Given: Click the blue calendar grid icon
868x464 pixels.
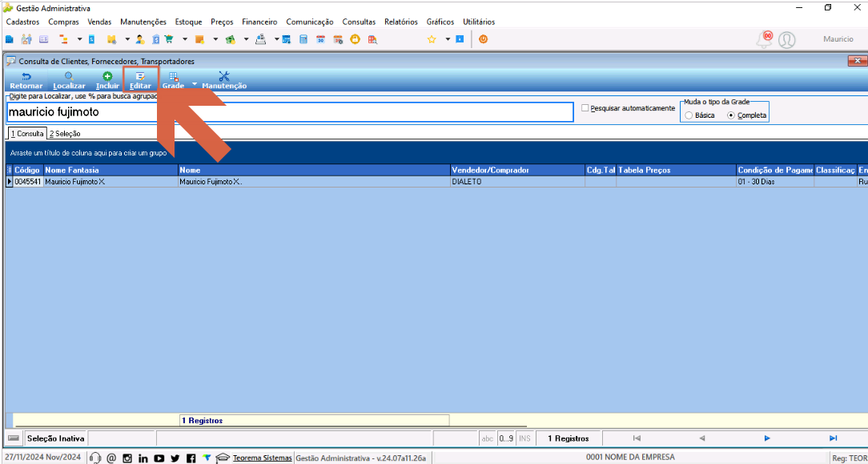Looking at the screenshot, I should click(286, 39).
